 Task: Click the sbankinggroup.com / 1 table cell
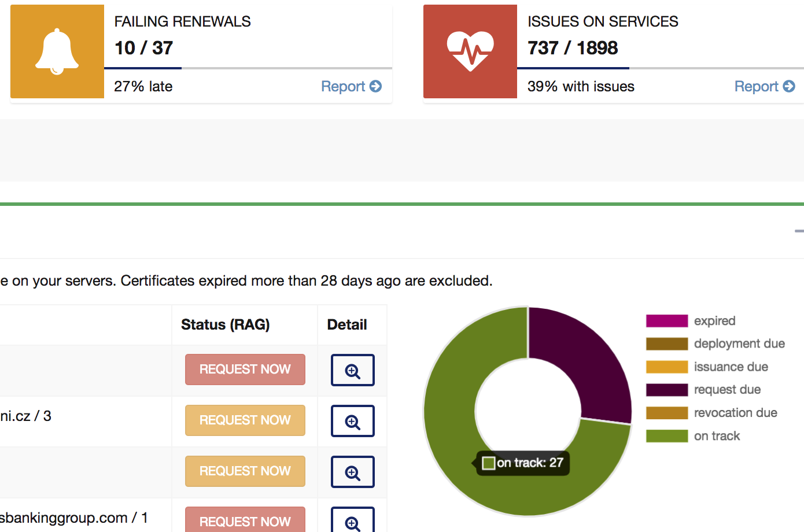[86, 515]
